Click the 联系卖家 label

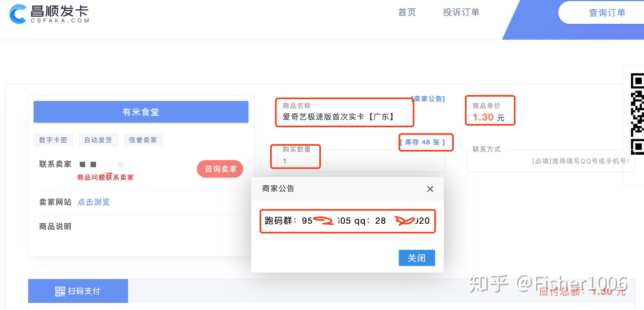(55, 164)
